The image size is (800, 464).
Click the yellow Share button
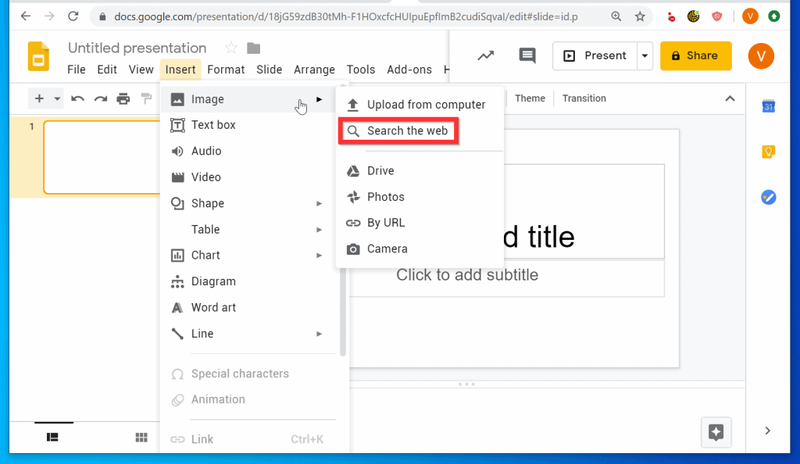(695, 56)
